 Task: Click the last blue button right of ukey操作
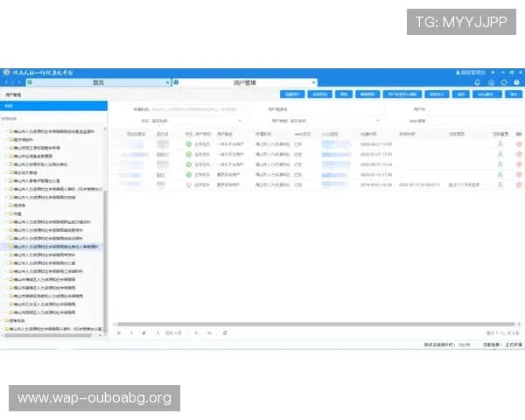coord(514,94)
